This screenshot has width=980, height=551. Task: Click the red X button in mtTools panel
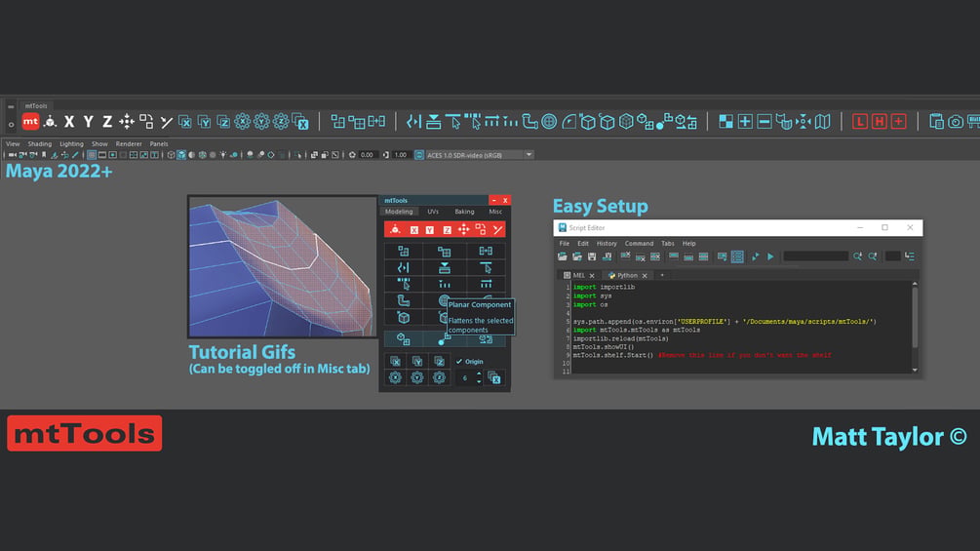(x=413, y=230)
